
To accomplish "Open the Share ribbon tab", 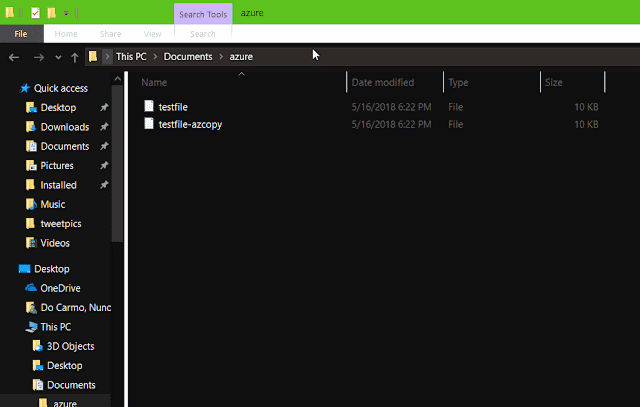I will [111, 34].
